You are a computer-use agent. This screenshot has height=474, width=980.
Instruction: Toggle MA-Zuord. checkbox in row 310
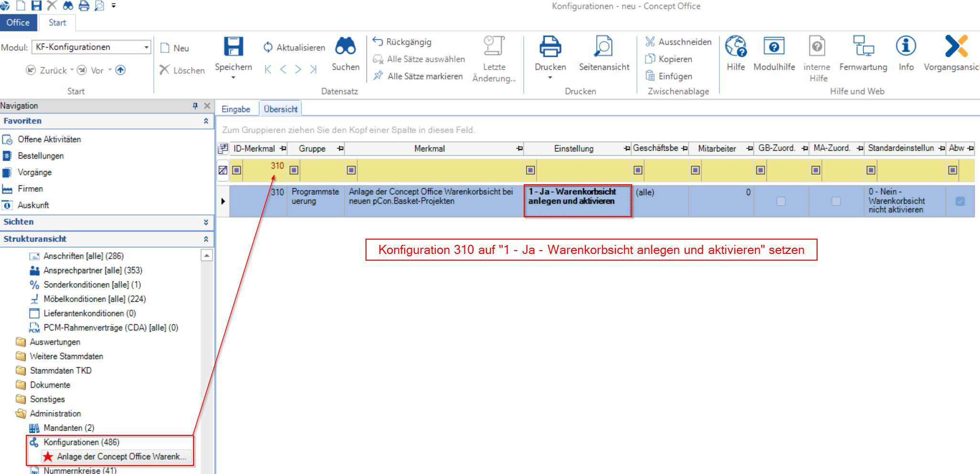tap(836, 201)
